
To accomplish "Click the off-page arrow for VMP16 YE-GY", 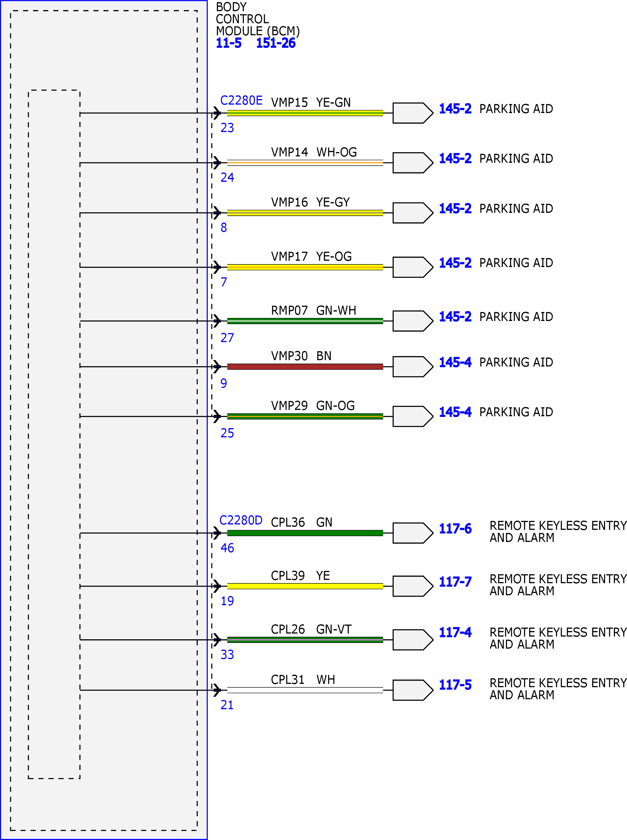I will (x=413, y=213).
